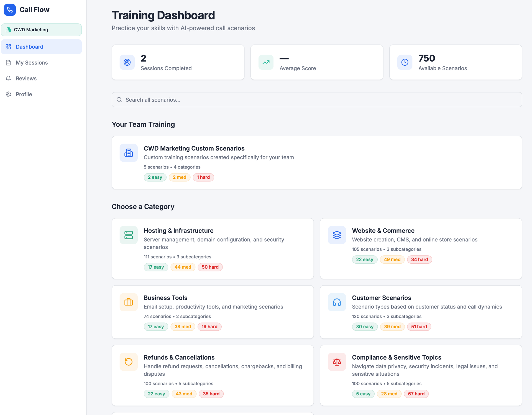Viewport: 532px width, 415px height.
Task: Click the 49 med badge under Website & Commerce
Action: 392,260
